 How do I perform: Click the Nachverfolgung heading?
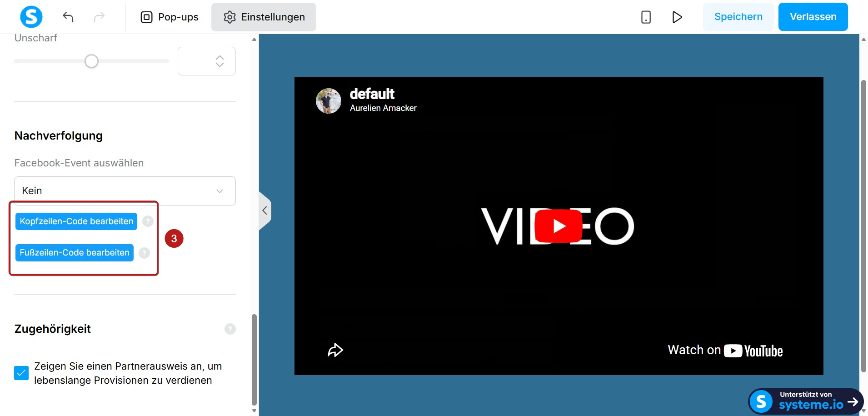click(59, 136)
